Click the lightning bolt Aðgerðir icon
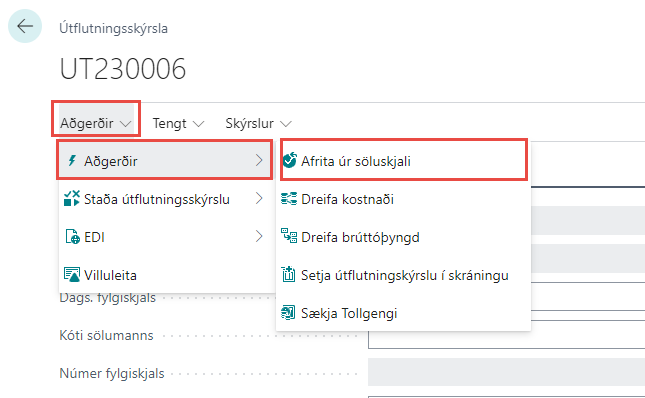Screen dimensions: 645x398 pos(72,160)
